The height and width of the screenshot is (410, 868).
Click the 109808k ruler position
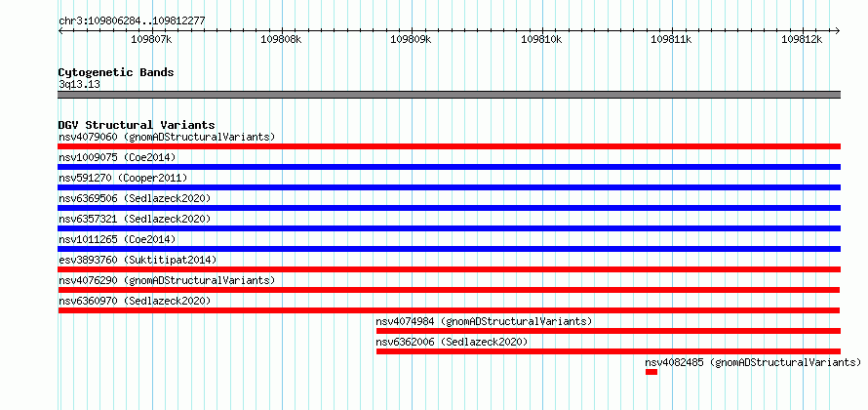281,39
